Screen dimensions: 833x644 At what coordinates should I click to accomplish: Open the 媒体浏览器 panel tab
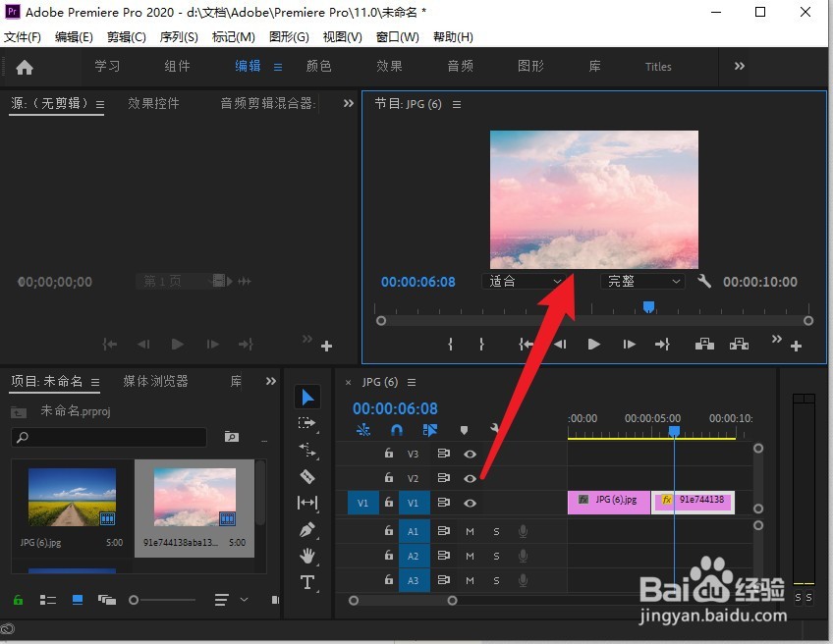(155, 381)
